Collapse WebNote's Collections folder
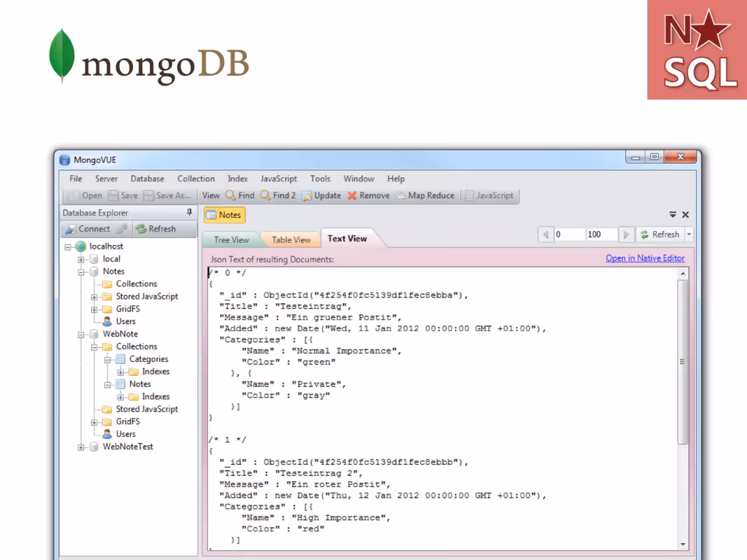This screenshot has width=747, height=560. coord(94,347)
